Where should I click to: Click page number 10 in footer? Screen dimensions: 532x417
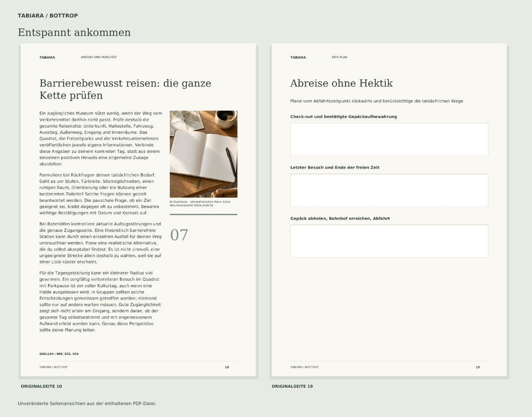point(227,367)
